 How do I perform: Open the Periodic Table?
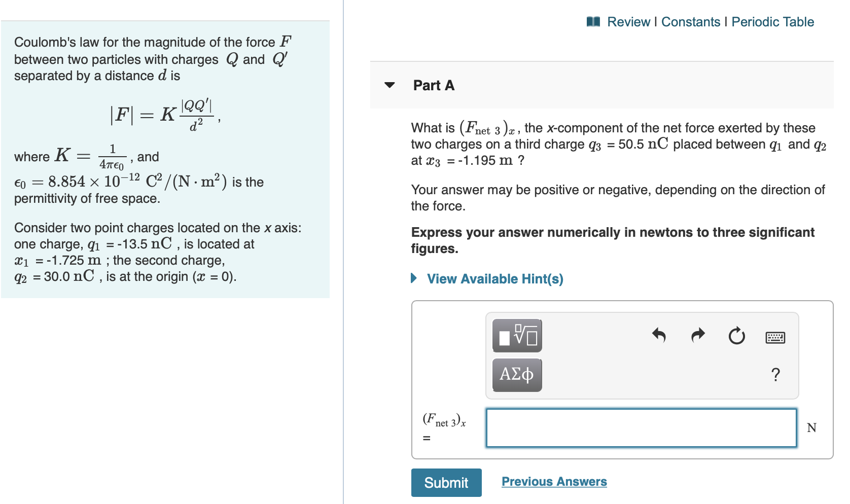coord(772,21)
